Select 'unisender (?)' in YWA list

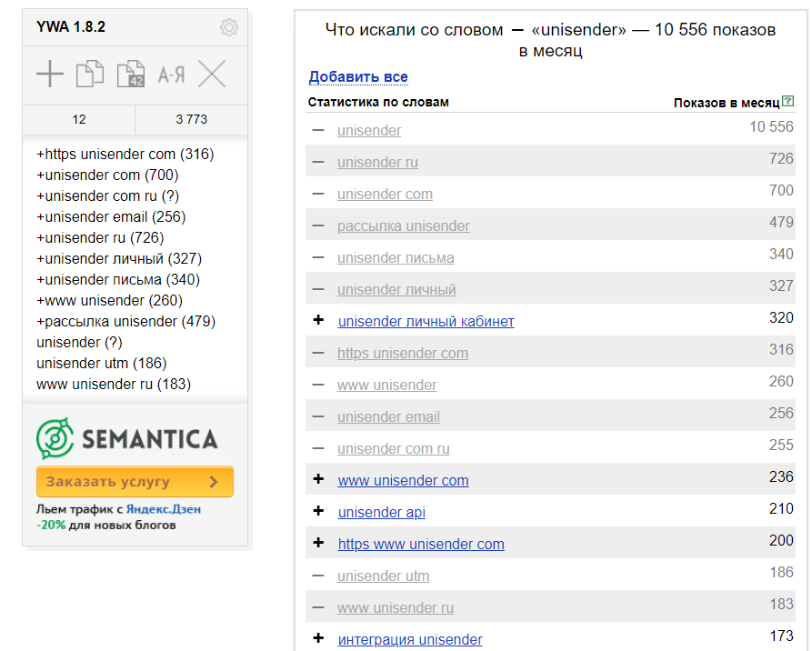79,343
